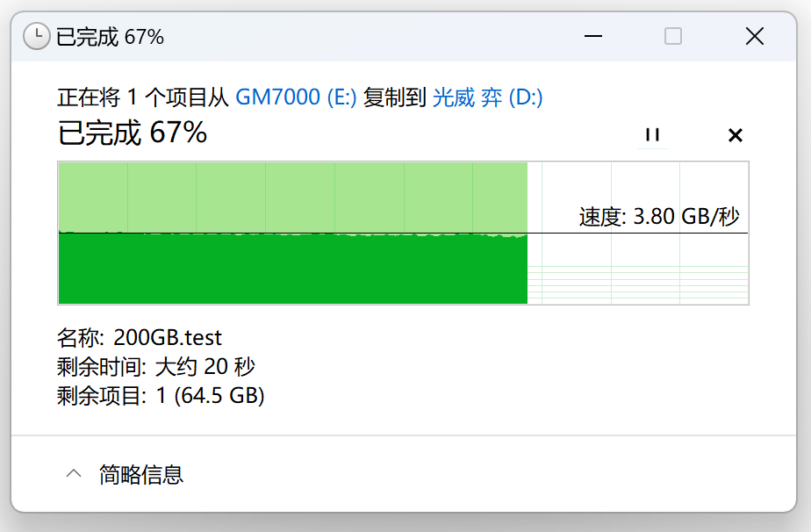Close the copy dialog window
Image resolution: width=811 pixels, height=532 pixels.
[x=754, y=36]
